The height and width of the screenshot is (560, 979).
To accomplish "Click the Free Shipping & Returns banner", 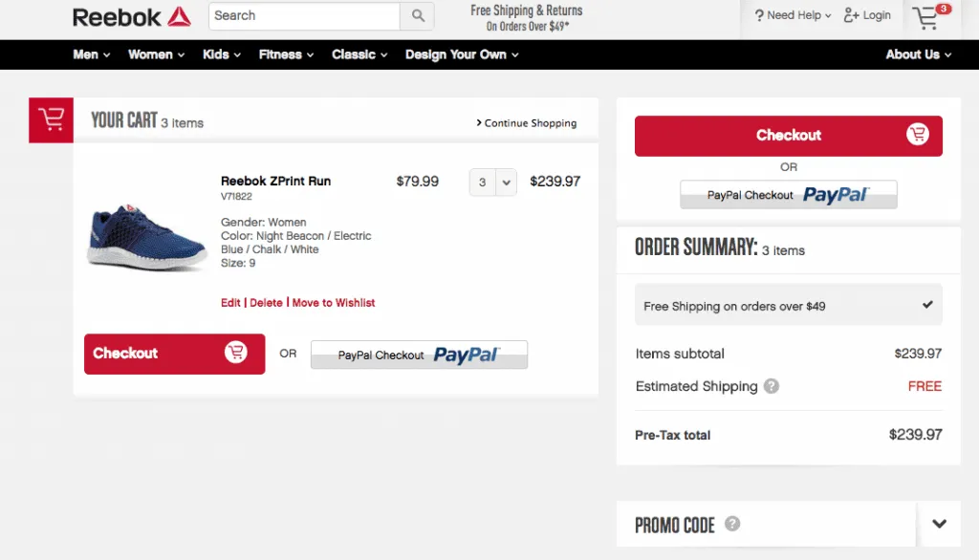I will coord(527,18).
